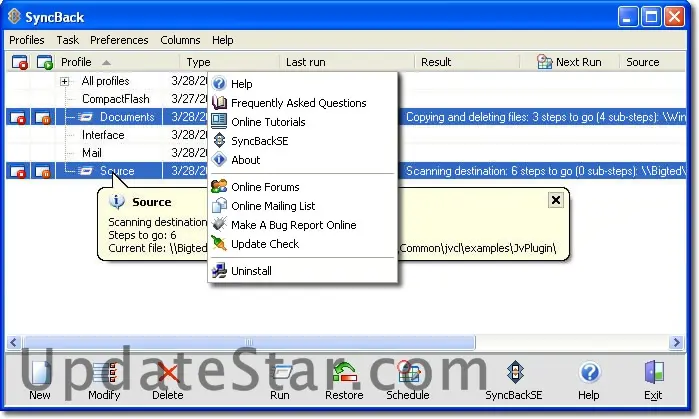Click the Profile column sort arrow
This screenshot has width=699, height=419.
(106, 63)
